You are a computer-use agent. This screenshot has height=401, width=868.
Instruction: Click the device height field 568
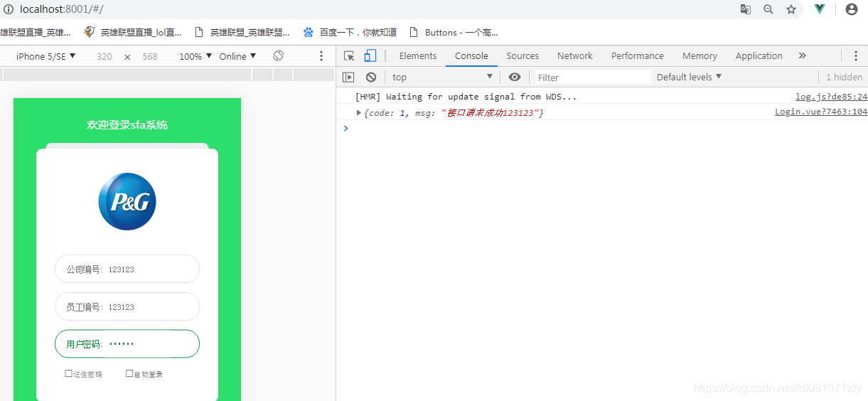click(x=149, y=56)
